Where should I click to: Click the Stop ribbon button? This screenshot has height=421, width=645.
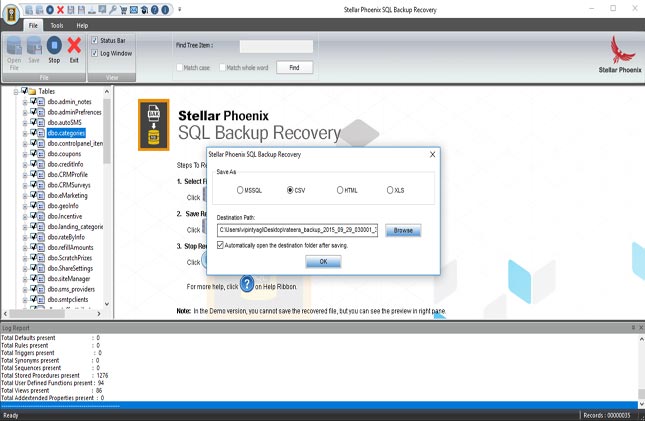54,50
